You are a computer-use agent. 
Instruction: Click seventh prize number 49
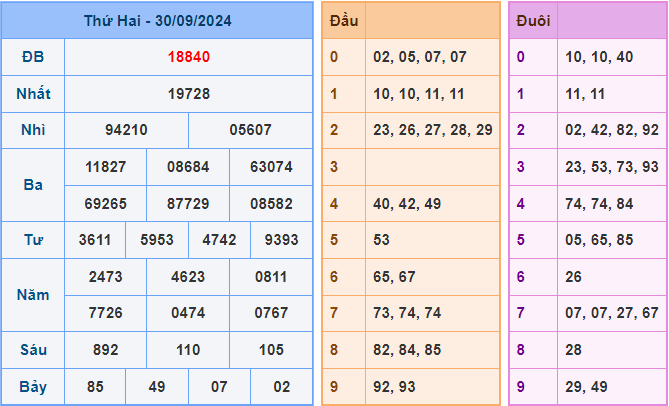click(157, 386)
